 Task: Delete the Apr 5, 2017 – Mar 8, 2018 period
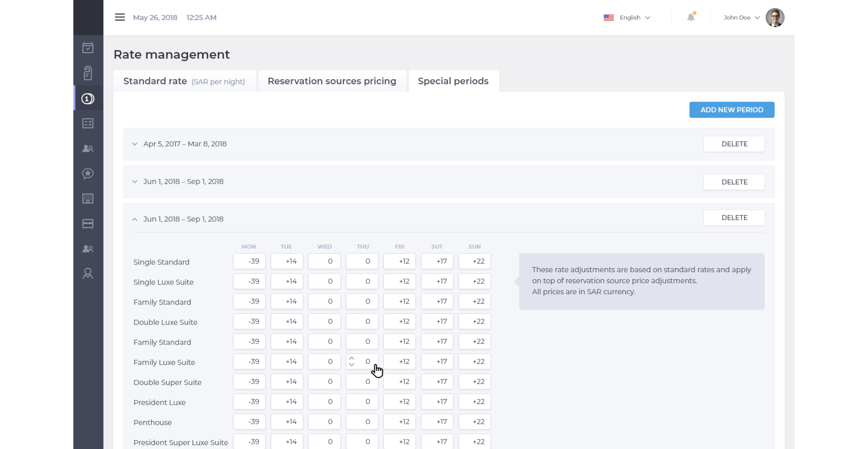(x=734, y=144)
